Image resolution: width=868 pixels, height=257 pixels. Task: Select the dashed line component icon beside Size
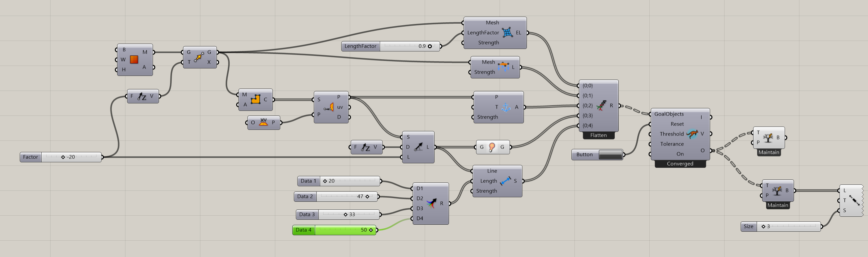(854, 200)
